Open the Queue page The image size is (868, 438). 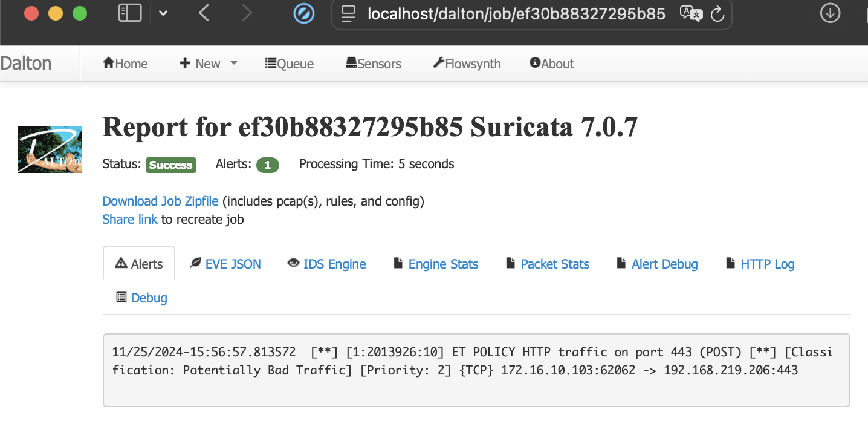click(290, 64)
